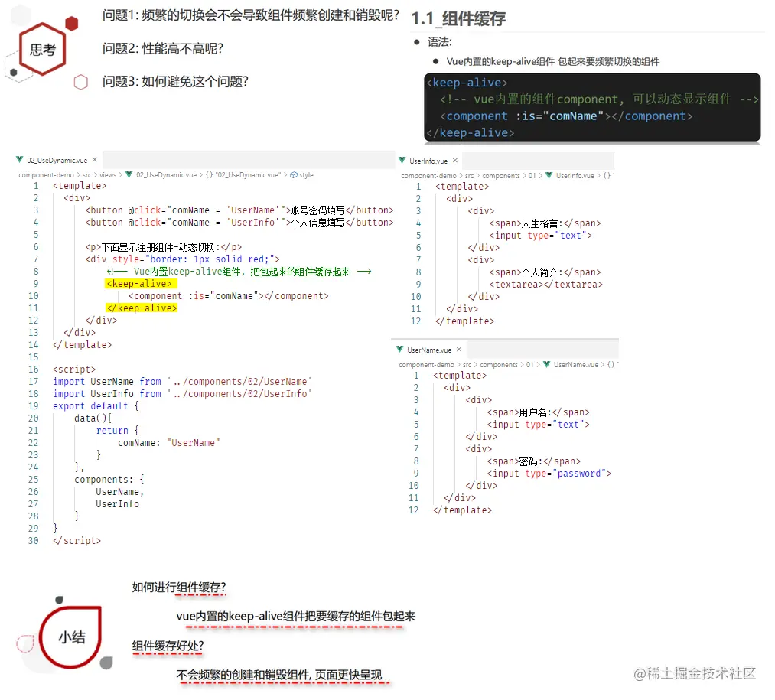Image resolution: width=775 pixels, height=700 pixels.
Task: Click Vue file icon on 02_UseDynamic.vue tab
Action: click(x=20, y=160)
